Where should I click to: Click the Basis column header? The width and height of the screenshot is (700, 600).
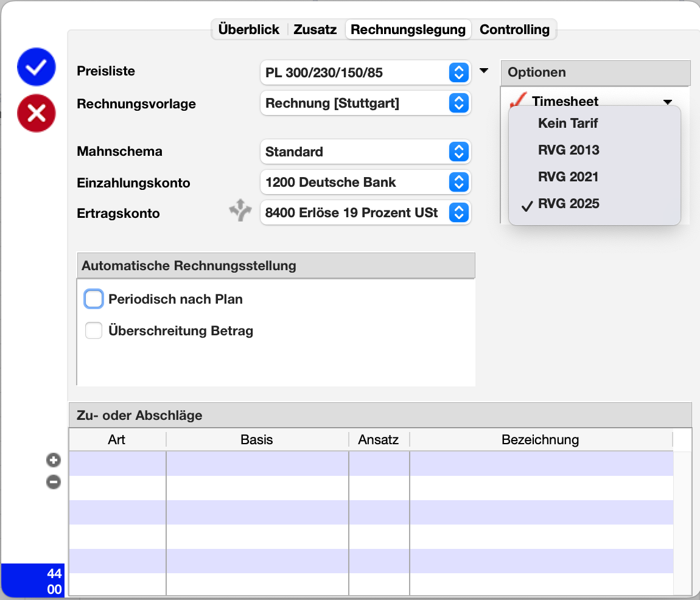257,440
